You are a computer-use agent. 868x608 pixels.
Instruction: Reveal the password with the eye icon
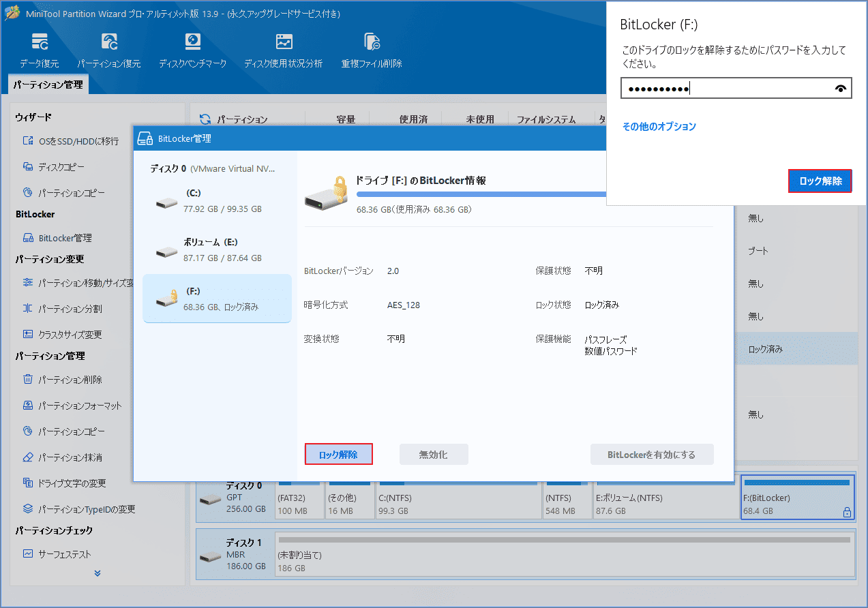pos(841,89)
